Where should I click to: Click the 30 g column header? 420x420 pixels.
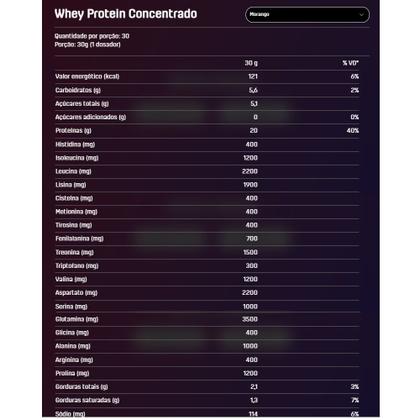(251, 63)
